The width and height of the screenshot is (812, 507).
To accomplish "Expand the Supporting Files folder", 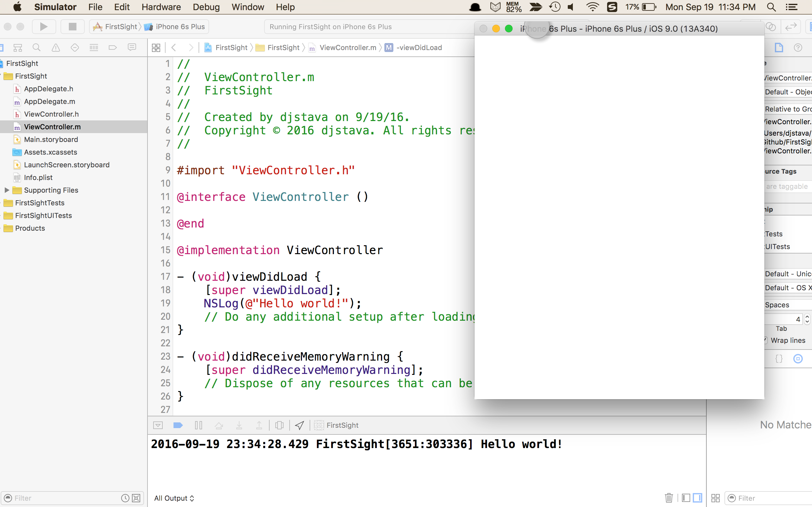I will (6, 190).
